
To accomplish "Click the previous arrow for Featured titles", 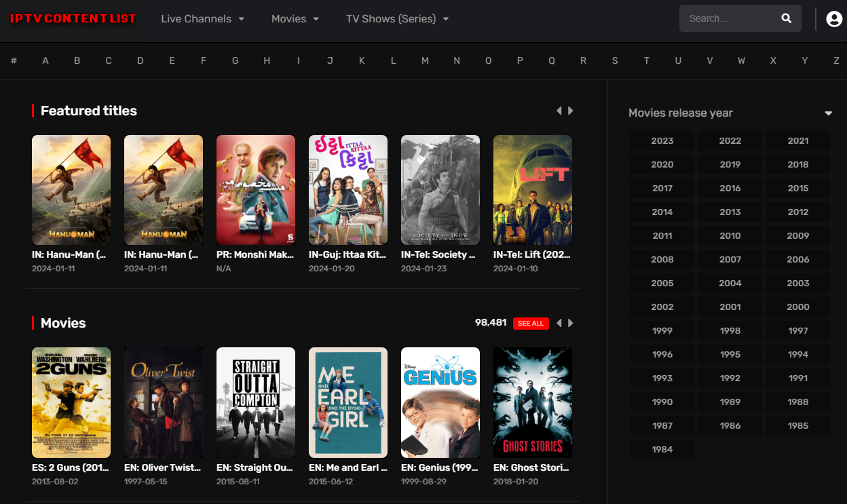I will tap(559, 110).
